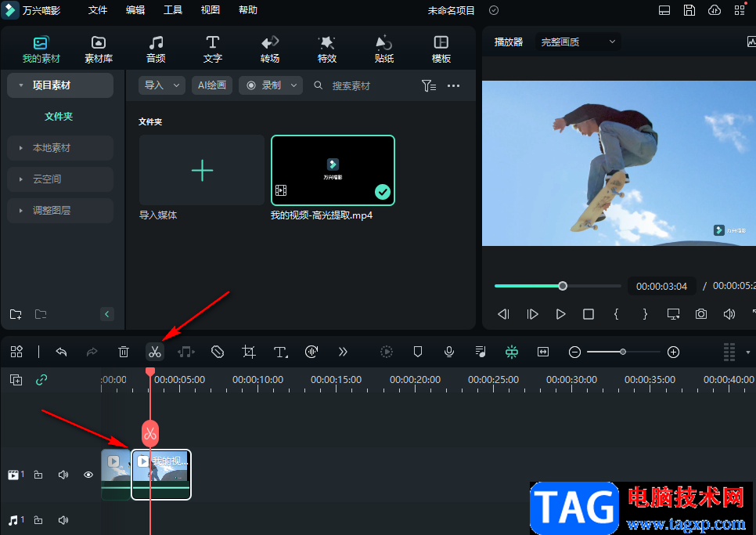Screen dimensions: 756x535
Task: Expand more timeline tools double-chevron
Action: [343, 352]
